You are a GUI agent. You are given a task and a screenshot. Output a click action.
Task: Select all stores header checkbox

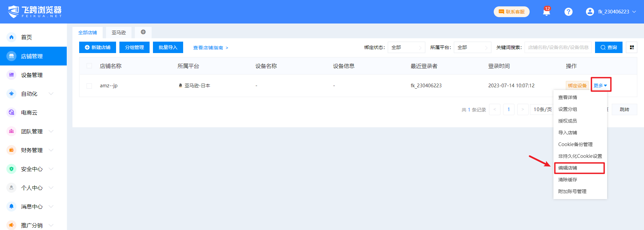pyautogui.click(x=89, y=66)
